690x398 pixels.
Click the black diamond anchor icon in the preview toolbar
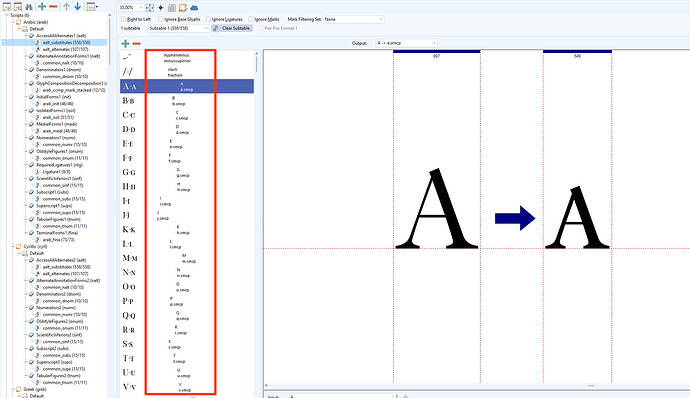(x=161, y=7)
